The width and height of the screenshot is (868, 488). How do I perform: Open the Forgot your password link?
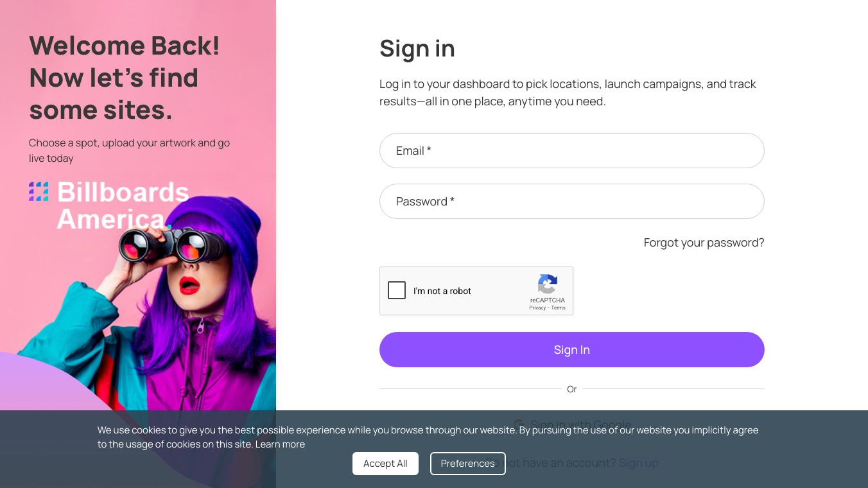[704, 243]
